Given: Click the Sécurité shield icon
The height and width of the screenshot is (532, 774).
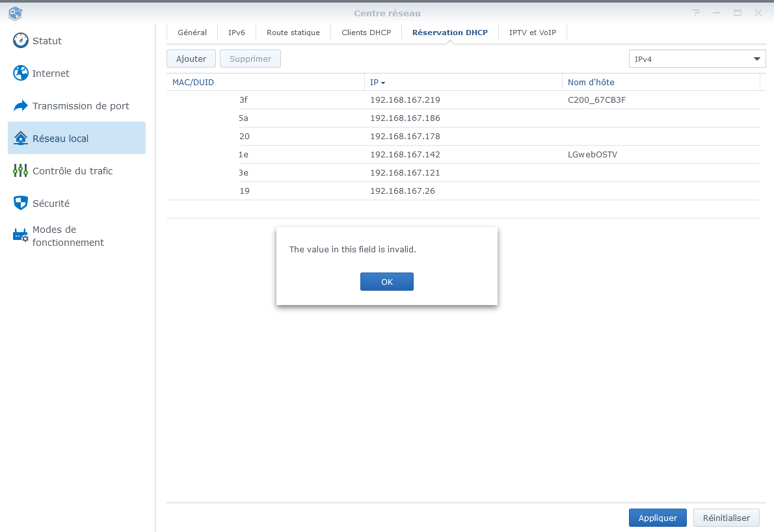Looking at the screenshot, I should (x=21, y=203).
